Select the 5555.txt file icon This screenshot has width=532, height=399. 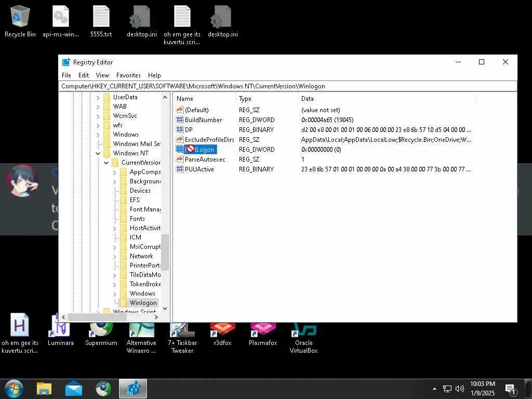coord(101,20)
